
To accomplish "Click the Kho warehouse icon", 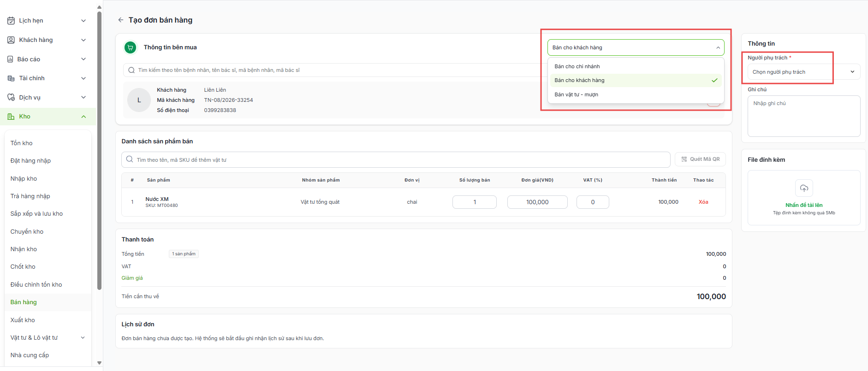I will 11,117.
